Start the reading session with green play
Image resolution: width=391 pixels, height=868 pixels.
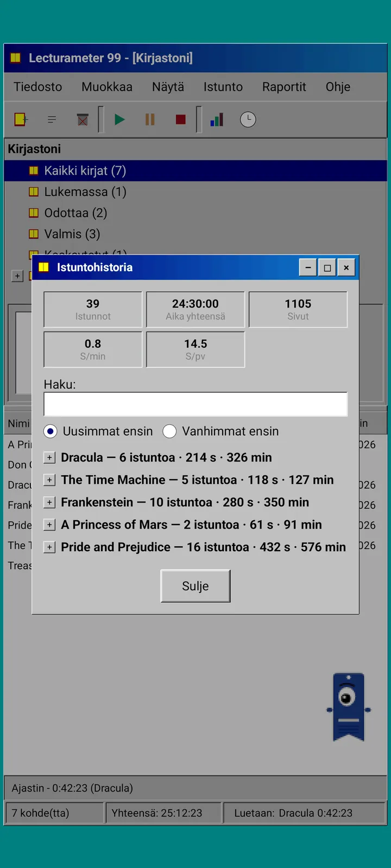[119, 119]
